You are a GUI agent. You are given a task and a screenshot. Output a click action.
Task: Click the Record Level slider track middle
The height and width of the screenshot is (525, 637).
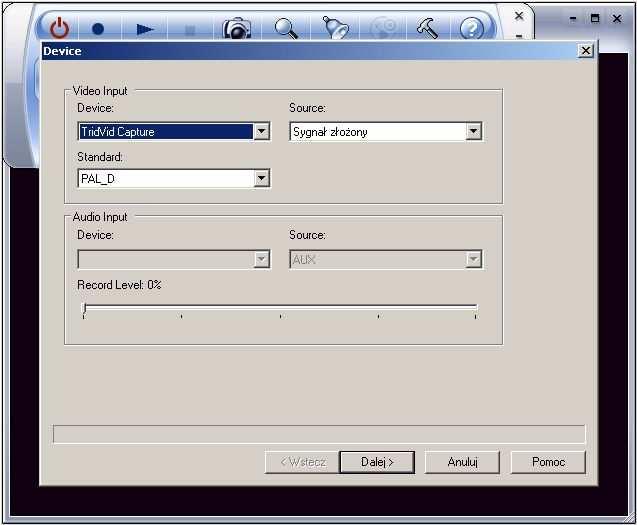coord(280,306)
